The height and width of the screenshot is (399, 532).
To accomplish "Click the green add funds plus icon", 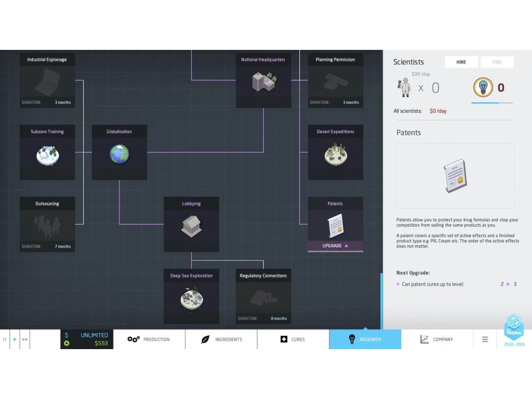I will point(66,343).
